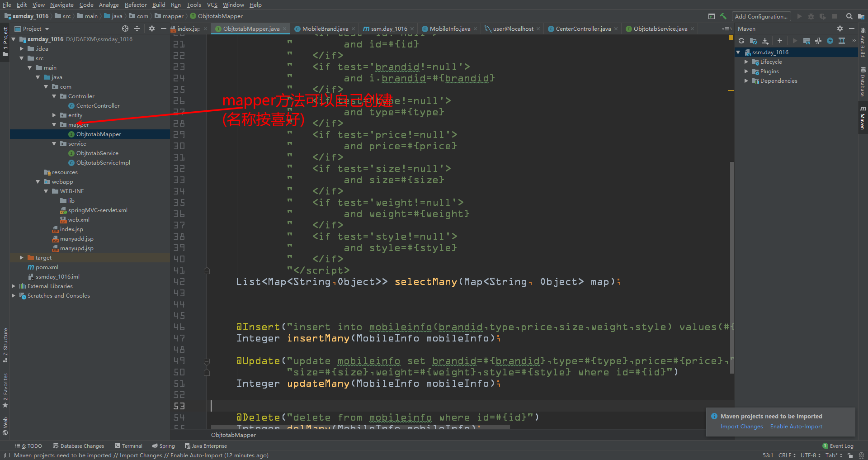Click the Build Project hammer icon

tap(723, 16)
